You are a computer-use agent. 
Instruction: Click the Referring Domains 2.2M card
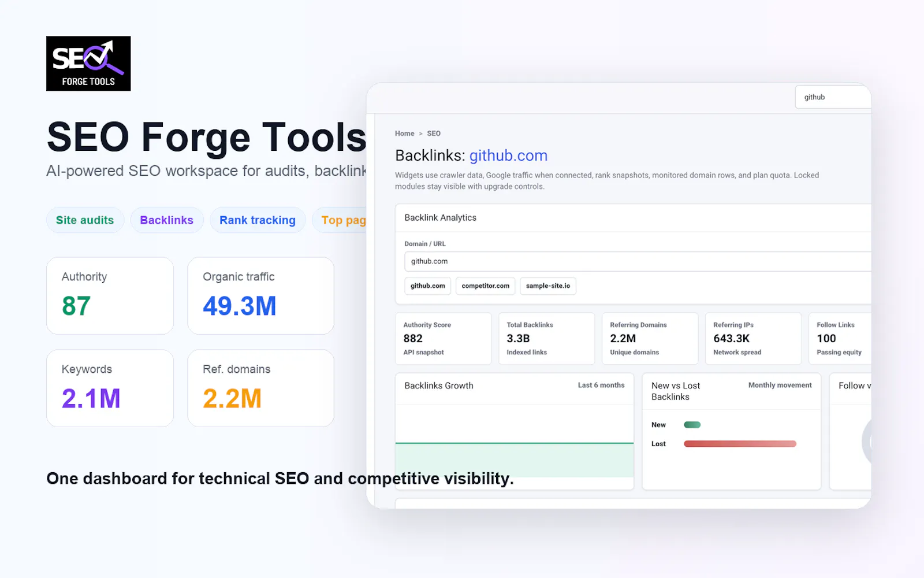650,339
